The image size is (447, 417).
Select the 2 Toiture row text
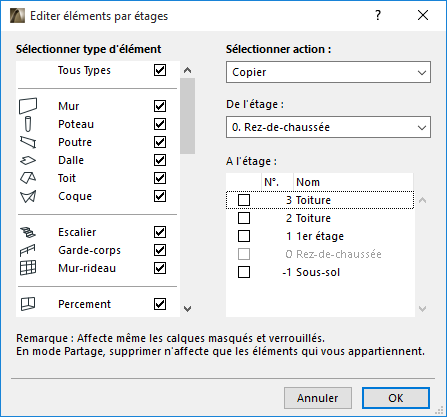tap(308, 218)
